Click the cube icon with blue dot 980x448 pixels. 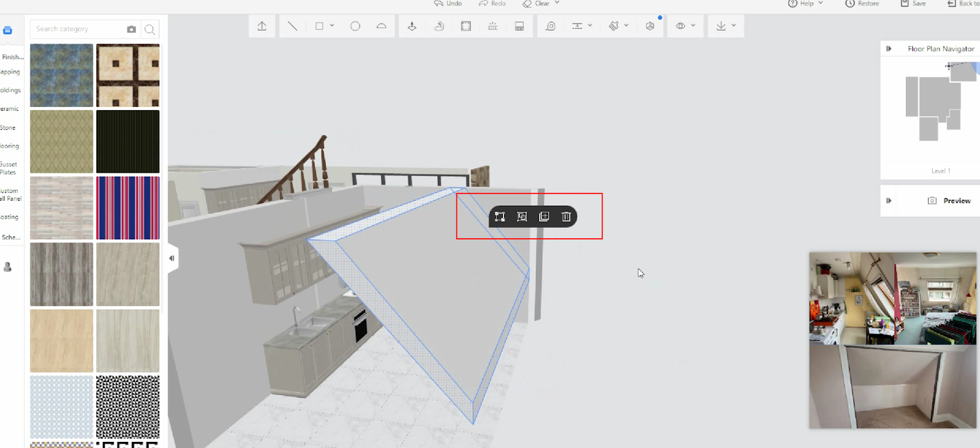(650, 26)
